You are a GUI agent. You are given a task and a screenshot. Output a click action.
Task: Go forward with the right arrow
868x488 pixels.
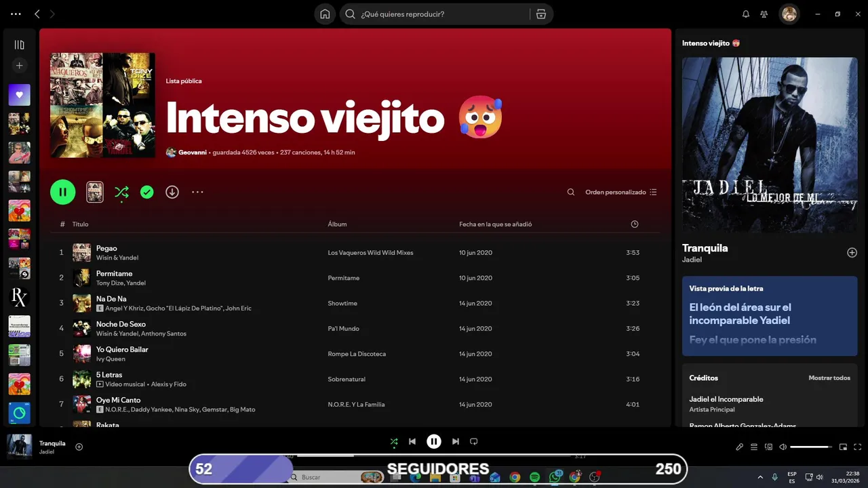53,14
